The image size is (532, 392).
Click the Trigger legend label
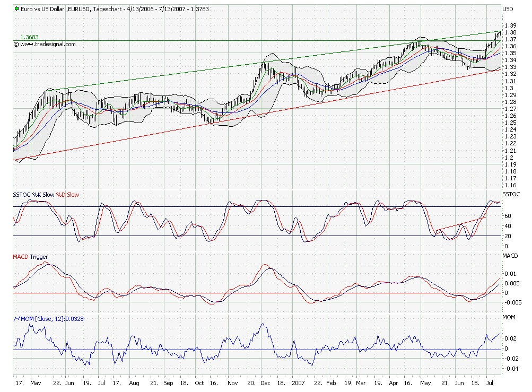(x=39, y=257)
